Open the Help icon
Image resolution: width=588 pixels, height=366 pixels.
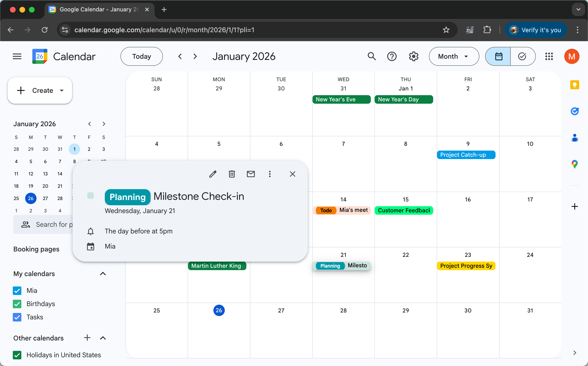(392, 56)
